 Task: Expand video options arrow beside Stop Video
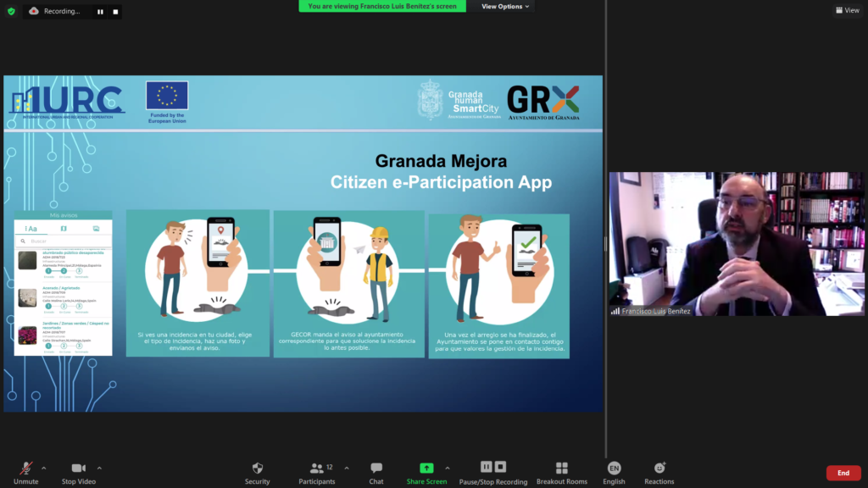pyautogui.click(x=99, y=468)
